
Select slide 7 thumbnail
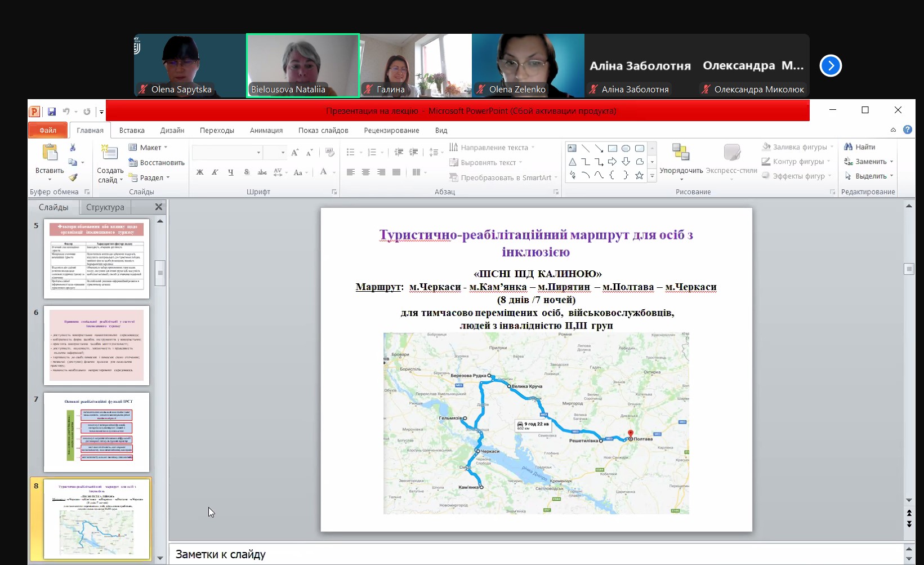click(x=97, y=432)
